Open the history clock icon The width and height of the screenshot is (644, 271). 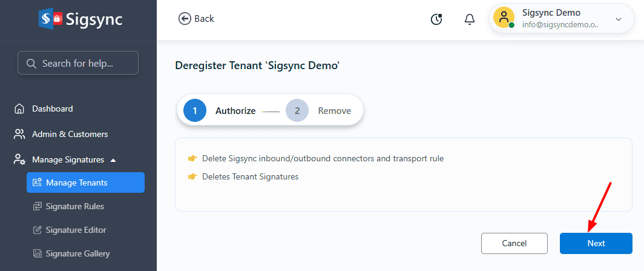(x=436, y=19)
